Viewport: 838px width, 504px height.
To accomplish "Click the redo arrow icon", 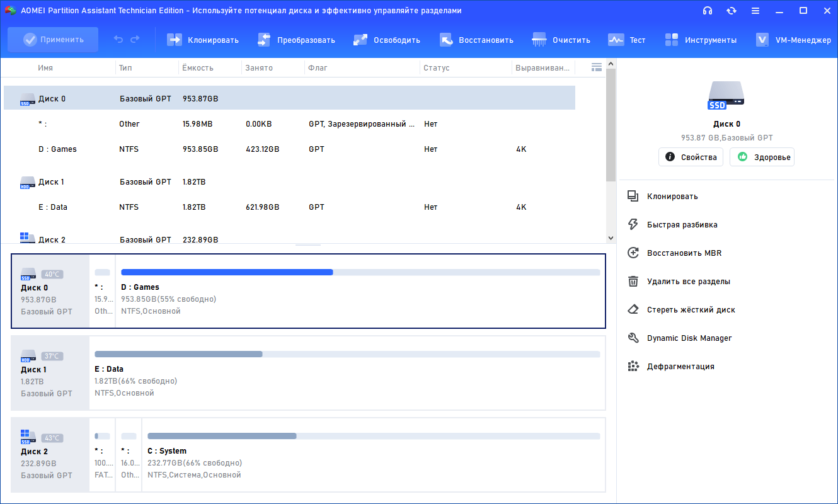I will click(x=135, y=40).
